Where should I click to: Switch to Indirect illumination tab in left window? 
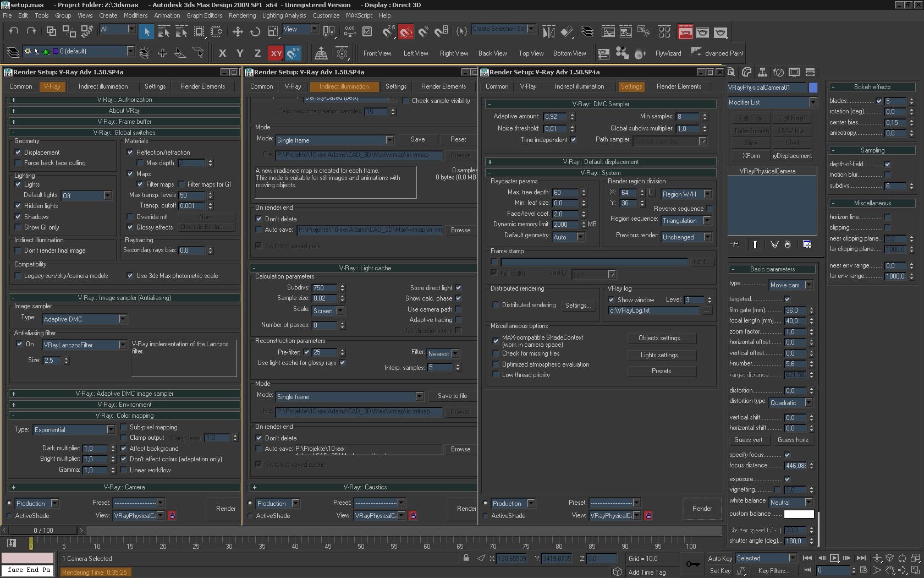(103, 86)
